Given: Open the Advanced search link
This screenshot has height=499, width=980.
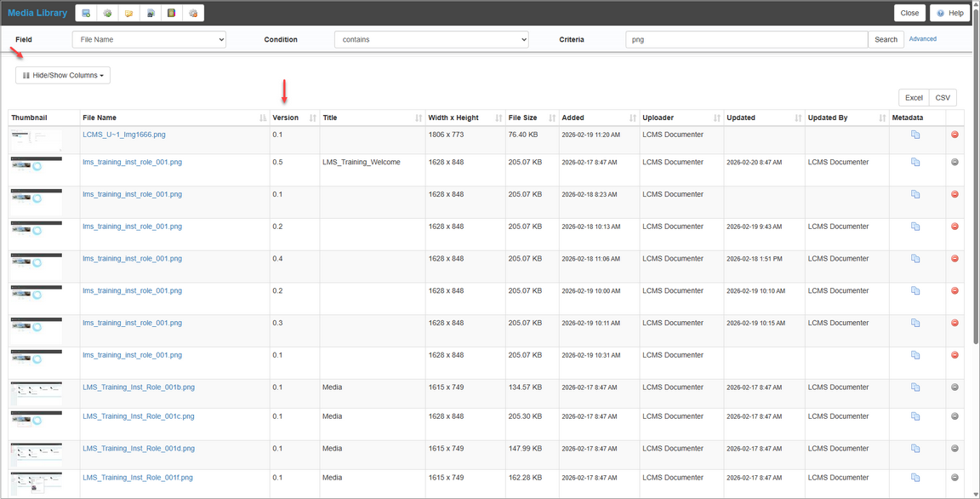Looking at the screenshot, I should click(922, 39).
